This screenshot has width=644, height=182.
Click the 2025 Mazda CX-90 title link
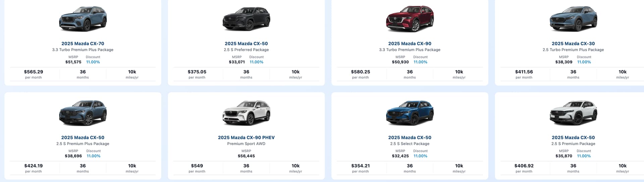coord(410,44)
